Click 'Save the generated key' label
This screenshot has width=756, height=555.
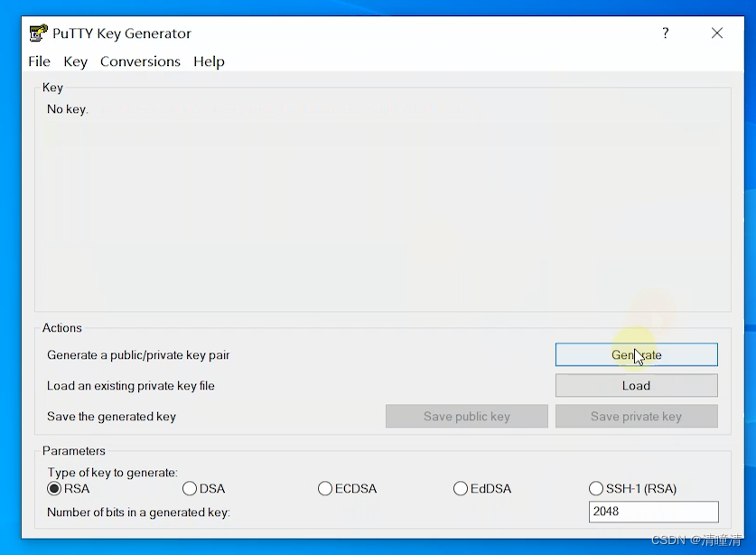click(x=111, y=417)
